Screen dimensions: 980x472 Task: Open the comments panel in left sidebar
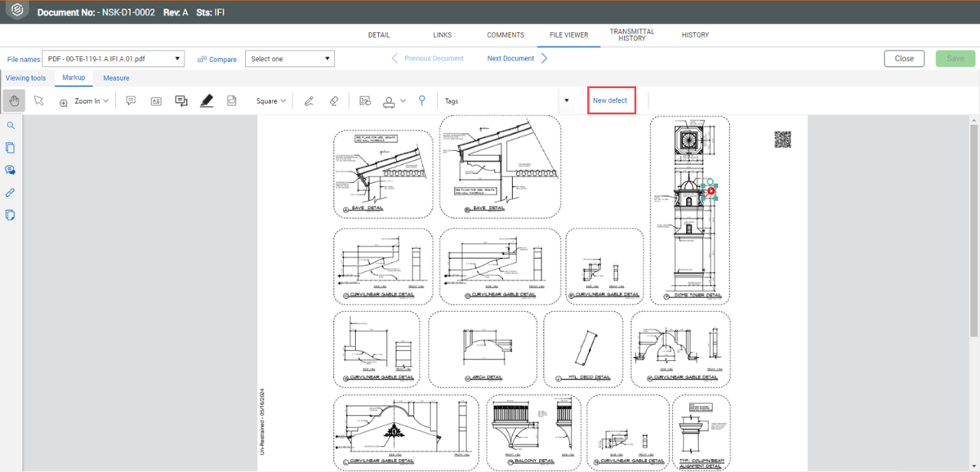(x=11, y=170)
